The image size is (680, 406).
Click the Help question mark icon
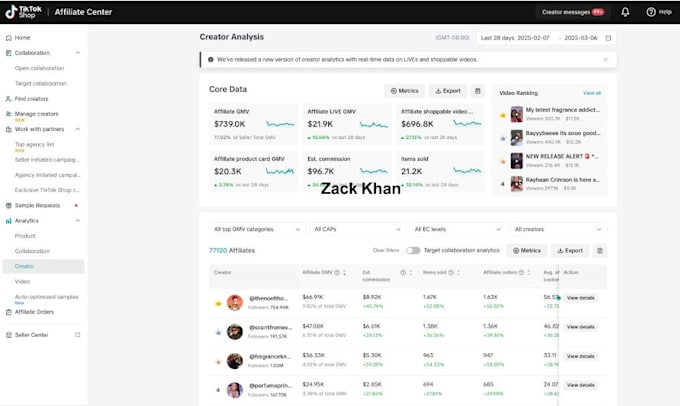[651, 12]
